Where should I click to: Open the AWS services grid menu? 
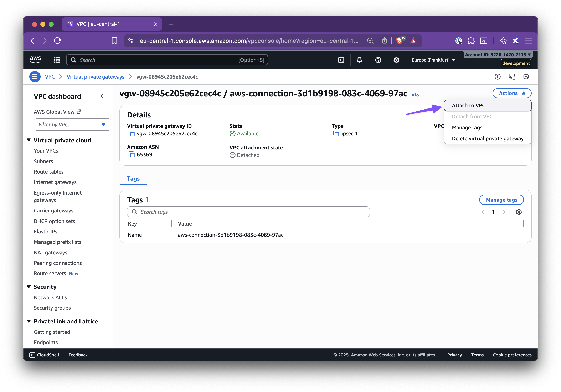57,60
